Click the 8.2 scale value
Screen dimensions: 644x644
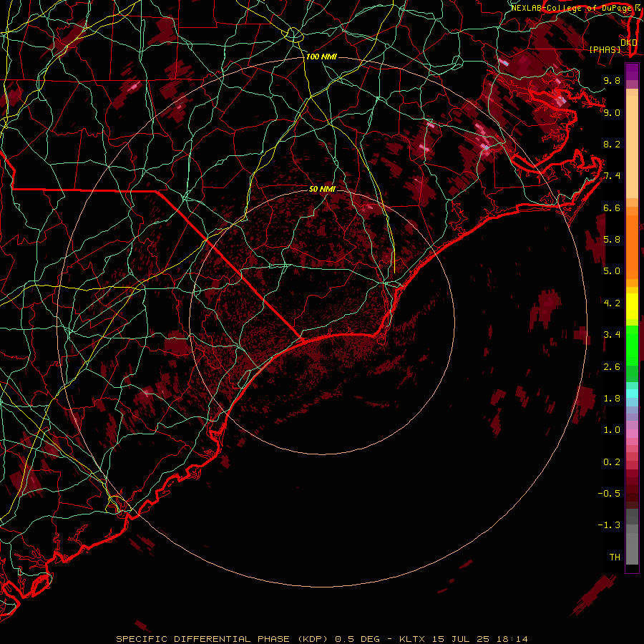(x=612, y=144)
